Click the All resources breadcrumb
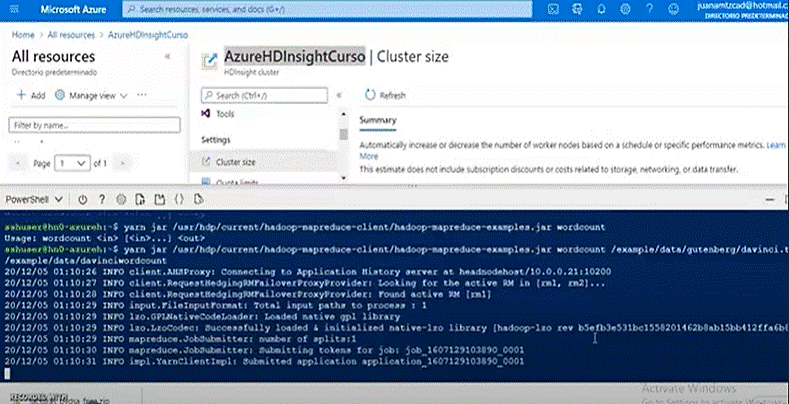Image resolution: width=789 pixels, height=404 pixels. click(71, 35)
